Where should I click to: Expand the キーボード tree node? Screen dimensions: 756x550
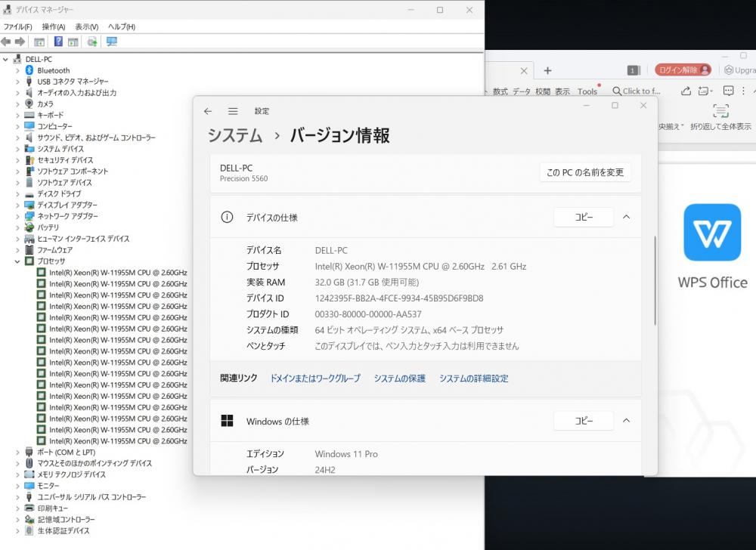pyautogui.click(x=17, y=115)
